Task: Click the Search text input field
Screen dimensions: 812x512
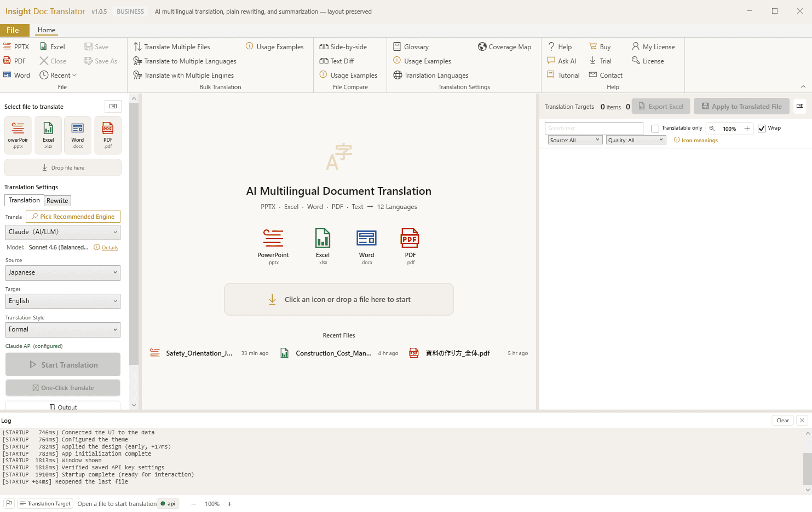Action: pyautogui.click(x=594, y=129)
